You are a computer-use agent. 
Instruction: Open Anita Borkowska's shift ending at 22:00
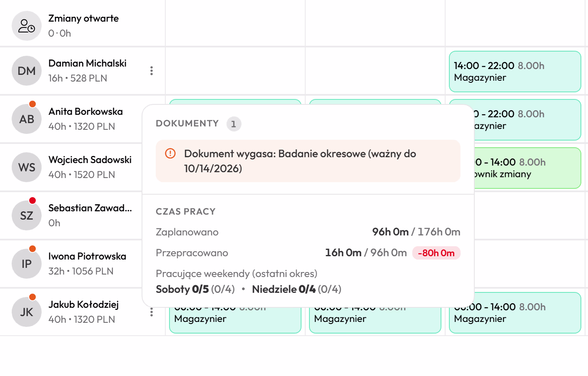[x=528, y=120]
